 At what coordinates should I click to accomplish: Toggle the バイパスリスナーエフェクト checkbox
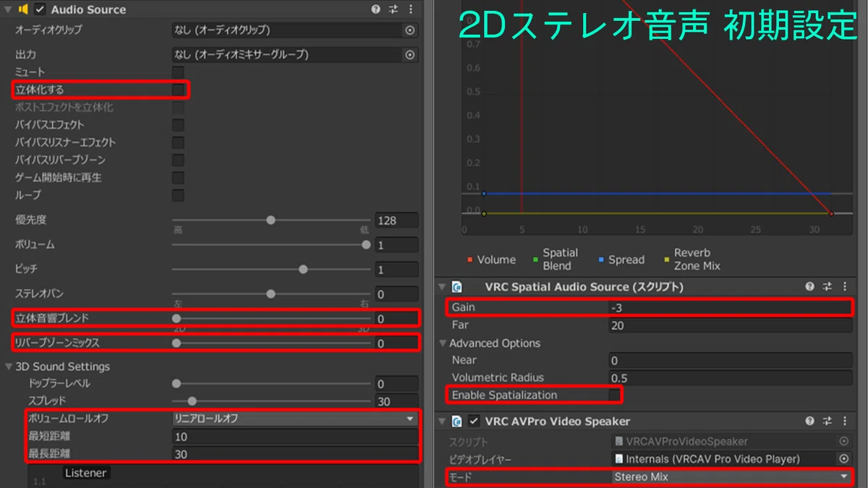point(178,142)
